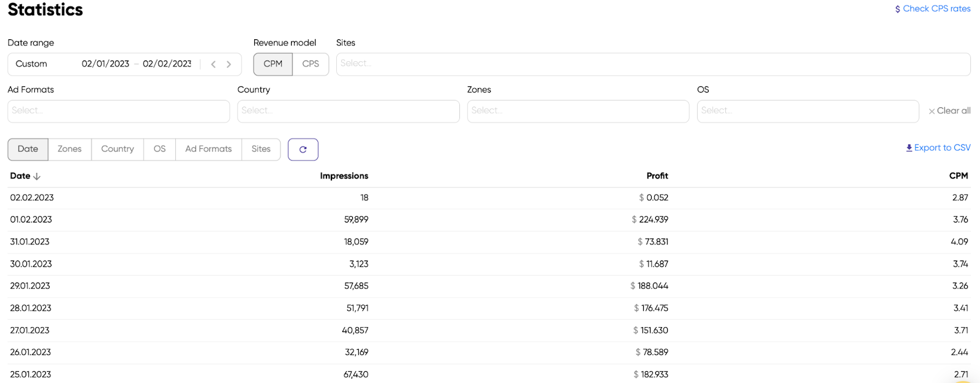Open the Sites select dropdown
This screenshot has height=383, width=980.
[x=652, y=64]
